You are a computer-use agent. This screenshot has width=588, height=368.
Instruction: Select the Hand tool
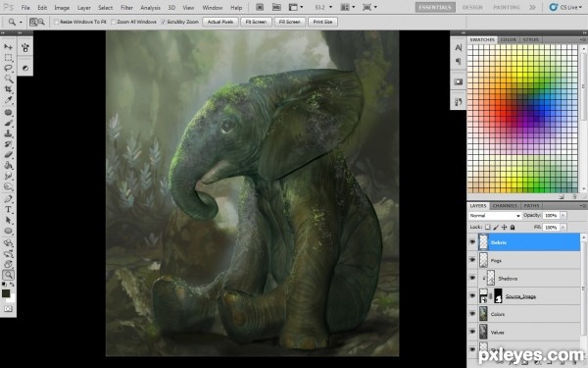point(8,264)
